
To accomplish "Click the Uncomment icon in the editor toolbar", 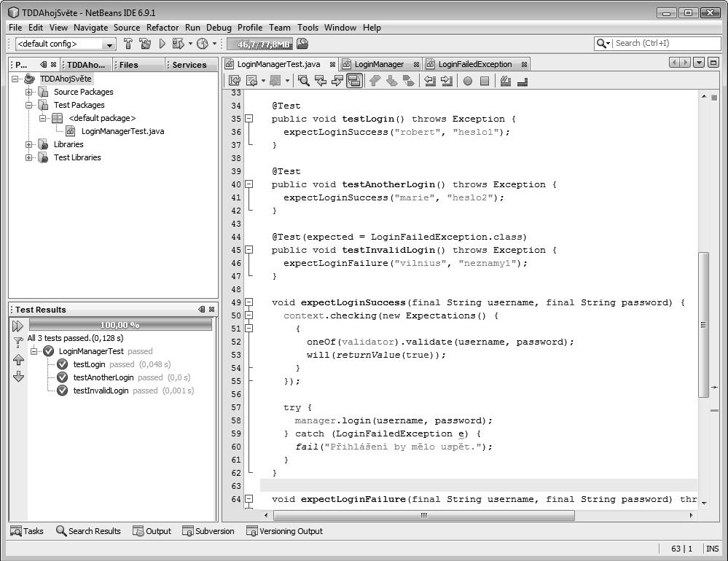I will pos(522,82).
